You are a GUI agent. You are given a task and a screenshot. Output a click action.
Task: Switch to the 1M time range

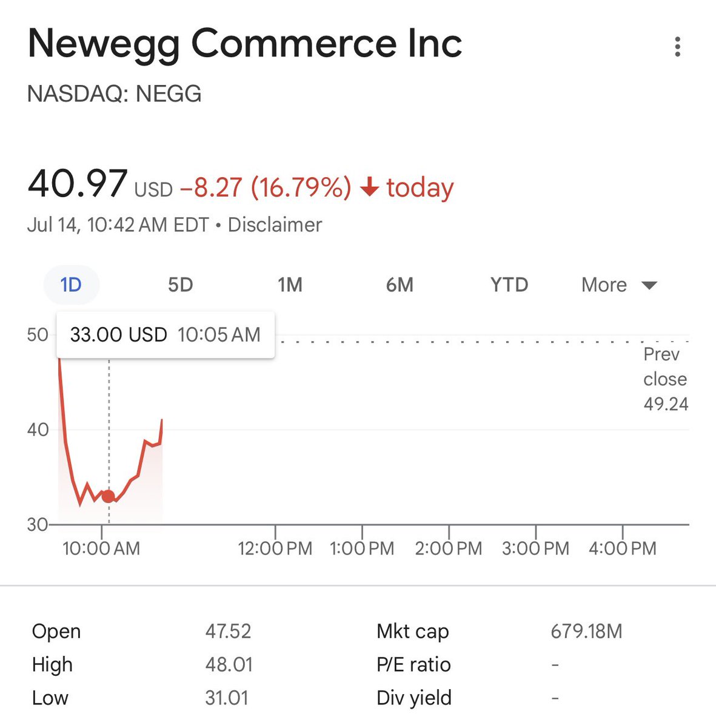(x=290, y=285)
